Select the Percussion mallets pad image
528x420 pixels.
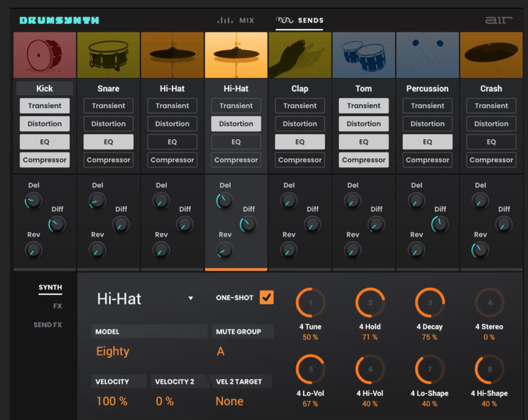pos(427,55)
